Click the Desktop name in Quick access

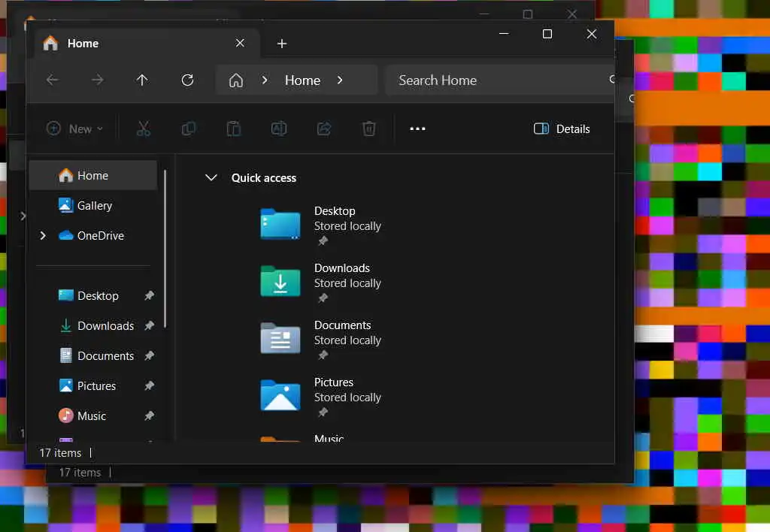coord(335,210)
